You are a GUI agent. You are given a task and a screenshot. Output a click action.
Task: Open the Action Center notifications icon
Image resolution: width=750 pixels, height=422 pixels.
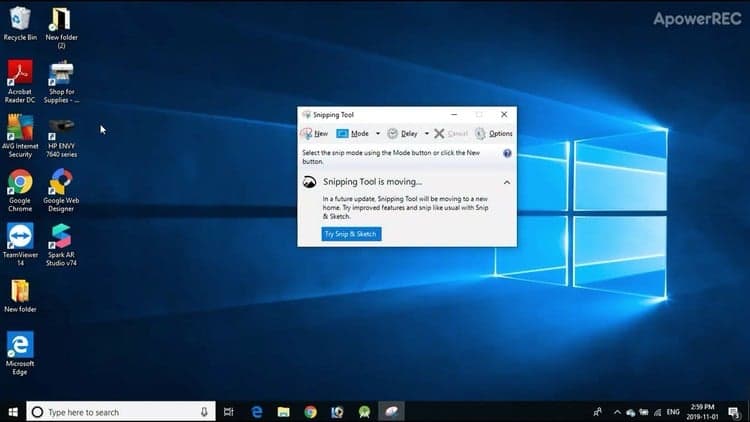coord(734,412)
